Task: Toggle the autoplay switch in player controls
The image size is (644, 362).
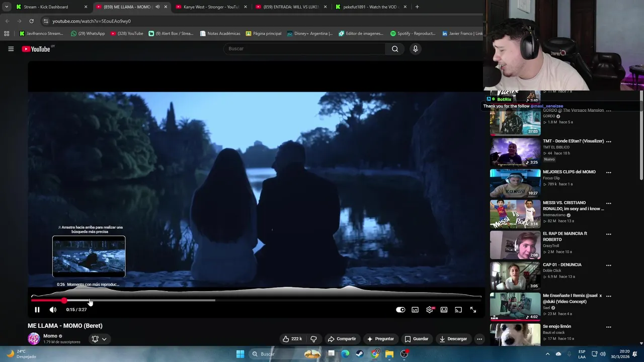Action: click(400, 310)
